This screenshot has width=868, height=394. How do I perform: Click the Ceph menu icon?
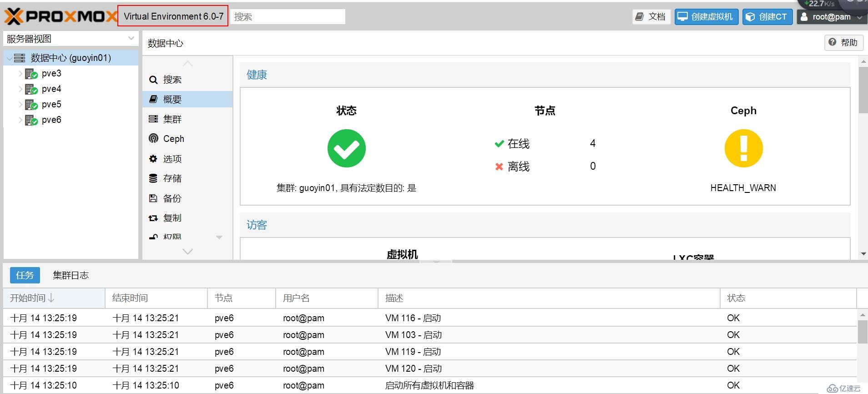coord(153,138)
